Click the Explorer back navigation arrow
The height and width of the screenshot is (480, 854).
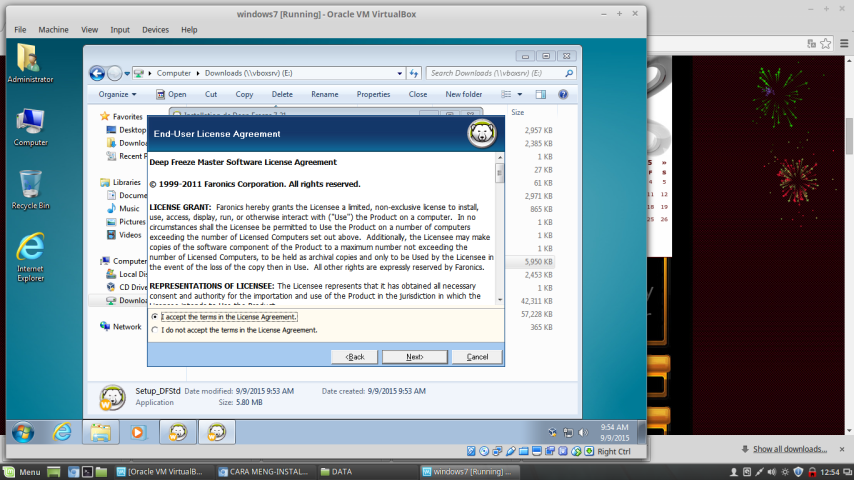pyautogui.click(x=97, y=73)
